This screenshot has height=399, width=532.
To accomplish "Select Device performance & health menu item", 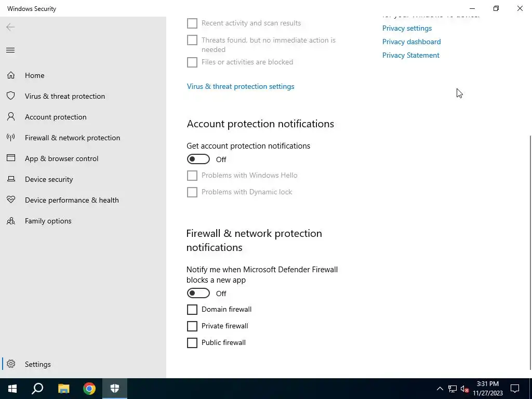I will [x=83, y=200].
